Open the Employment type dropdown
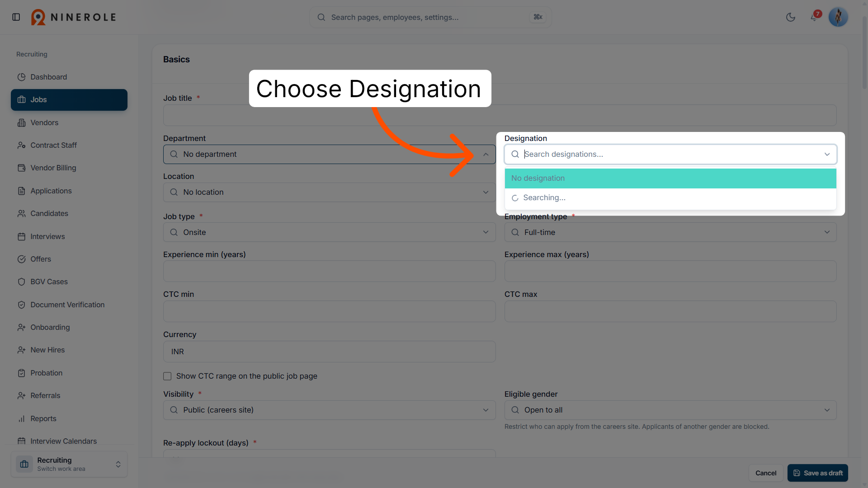Screen dimensions: 868x488 (x=670, y=232)
